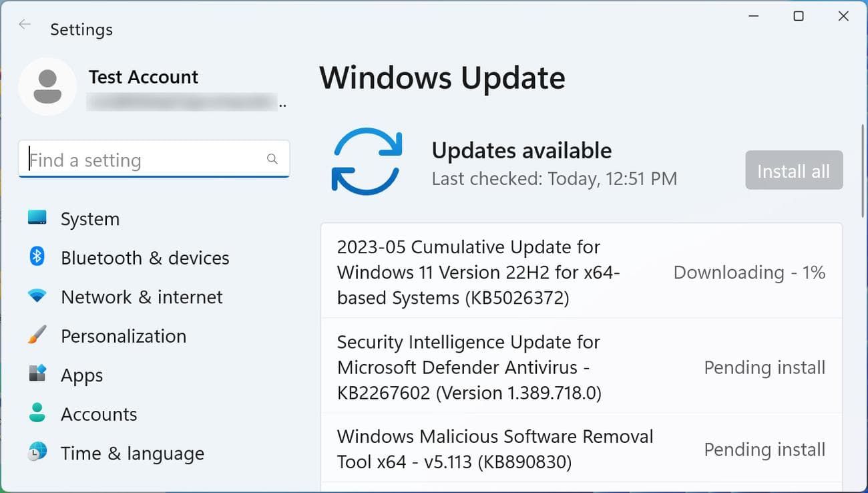The height and width of the screenshot is (493, 868).
Task: Select the Bluetooth & devices icon
Action: click(38, 257)
